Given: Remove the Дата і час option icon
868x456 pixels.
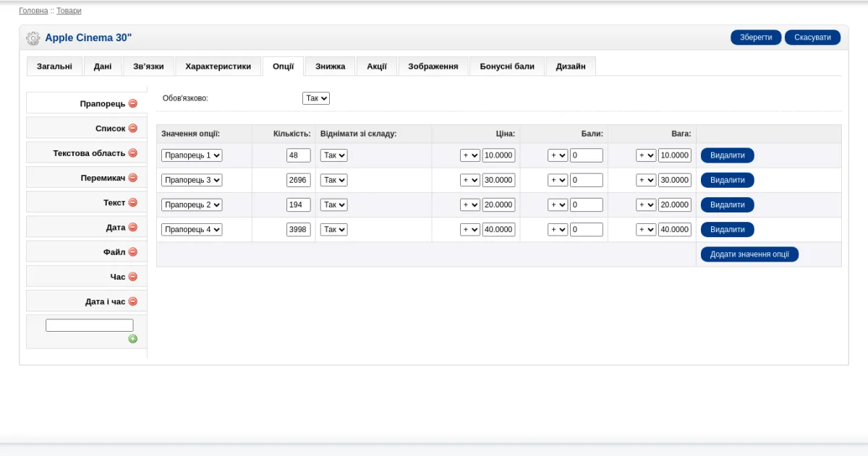Looking at the screenshot, I should pos(132,301).
